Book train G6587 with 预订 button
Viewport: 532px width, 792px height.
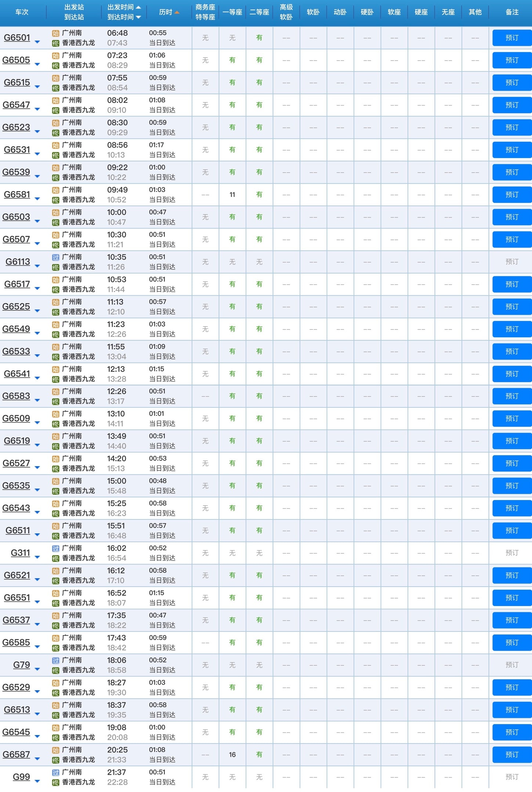point(512,755)
